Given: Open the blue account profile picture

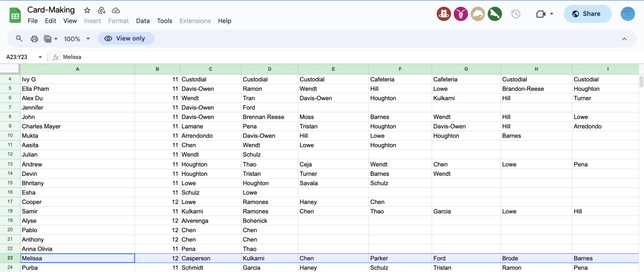Looking at the screenshot, I should [628, 14].
